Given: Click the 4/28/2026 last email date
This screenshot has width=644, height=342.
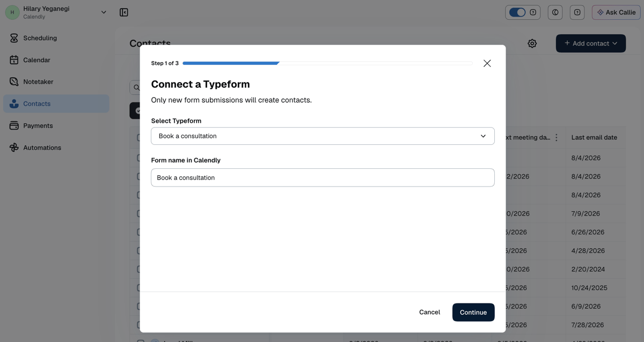Looking at the screenshot, I should (588, 251).
